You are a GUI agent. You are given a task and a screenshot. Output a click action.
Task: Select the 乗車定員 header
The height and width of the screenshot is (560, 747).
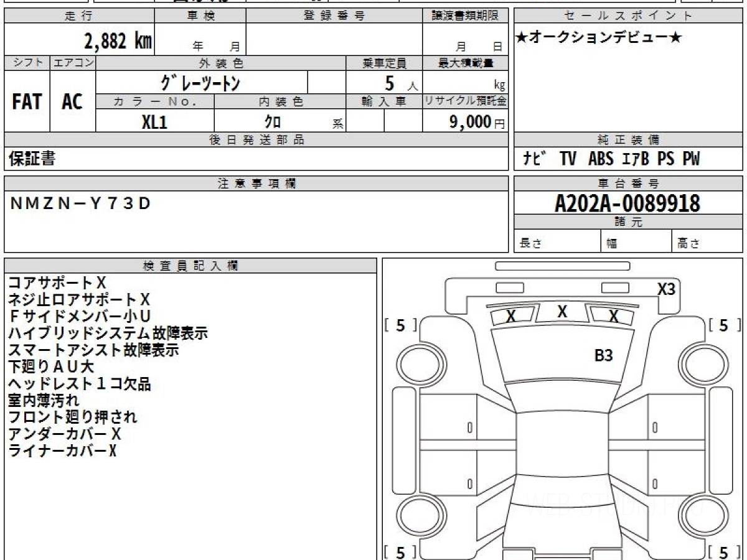[x=384, y=63]
